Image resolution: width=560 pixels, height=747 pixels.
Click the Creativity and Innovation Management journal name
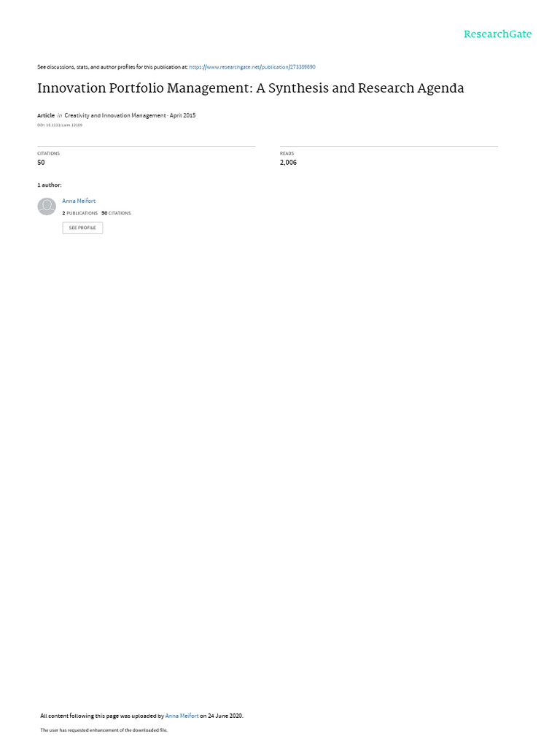[115, 115]
